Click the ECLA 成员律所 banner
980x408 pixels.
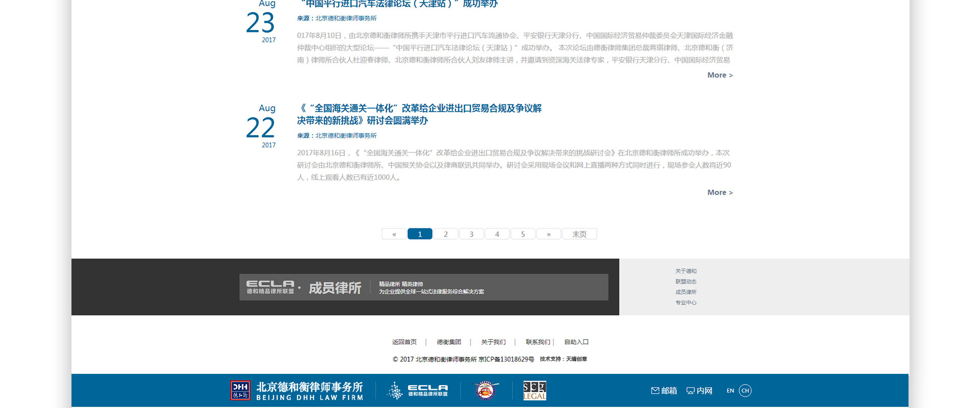point(424,287)
